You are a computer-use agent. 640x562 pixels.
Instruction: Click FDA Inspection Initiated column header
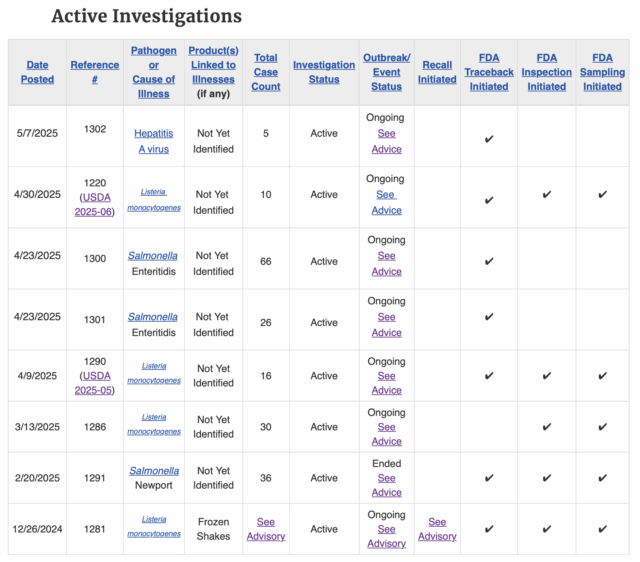coord(547,72)
